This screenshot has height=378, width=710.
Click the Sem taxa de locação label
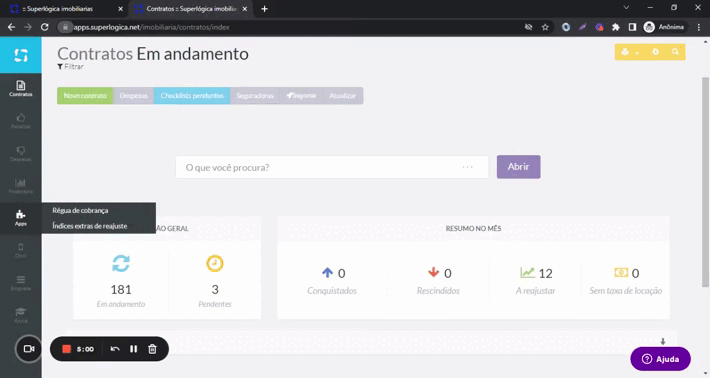[x=626, y=291]
